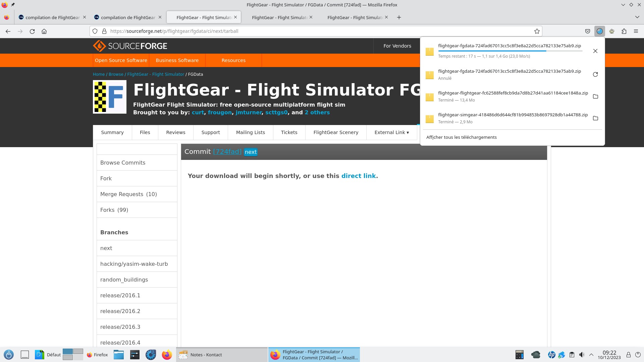This screenshot has height=362, width=644.
Task: Reload the current page
Action: click(32, 31)
